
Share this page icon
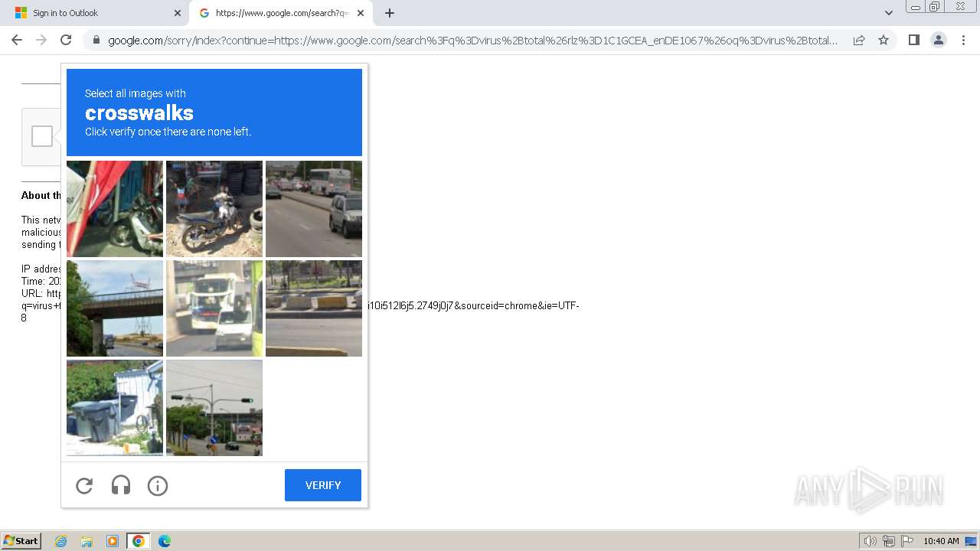pyautogui.click(x=859, y=40)
